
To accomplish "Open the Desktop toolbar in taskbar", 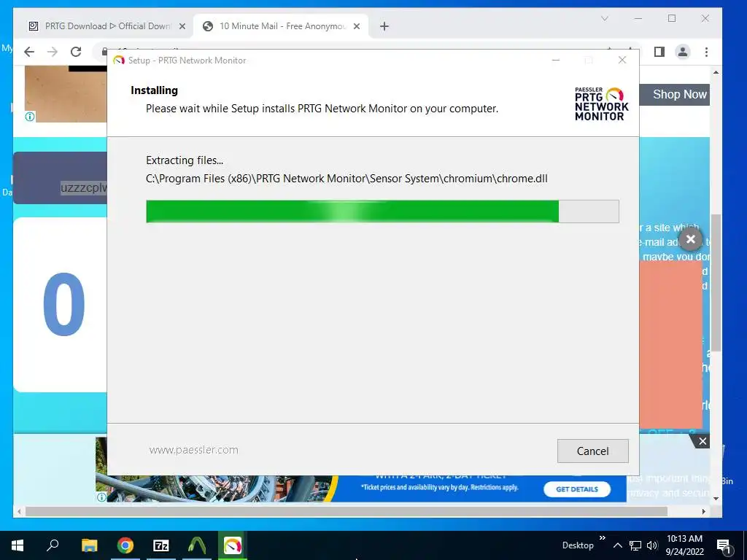I will (578, 545).
